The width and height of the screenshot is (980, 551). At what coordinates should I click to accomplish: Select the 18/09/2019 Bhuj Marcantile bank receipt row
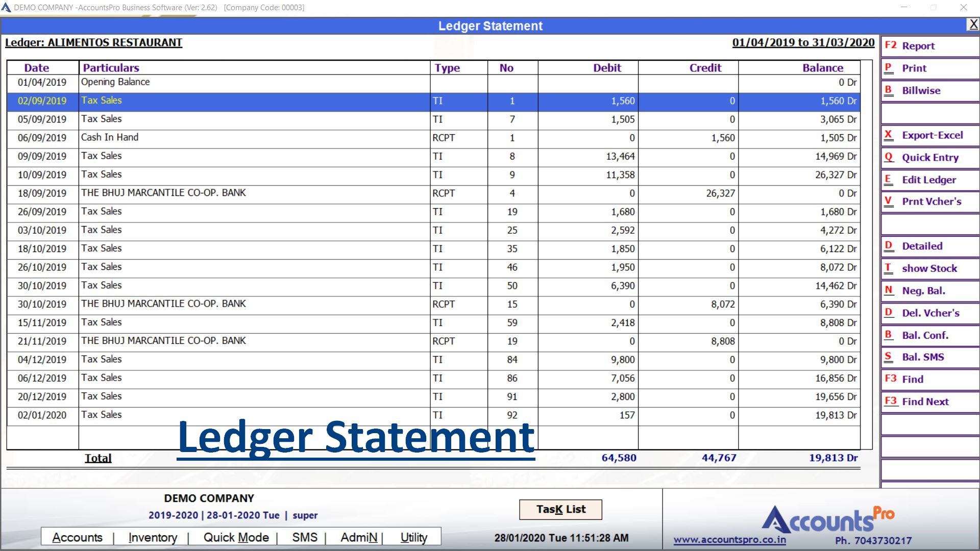click(163, 193)
